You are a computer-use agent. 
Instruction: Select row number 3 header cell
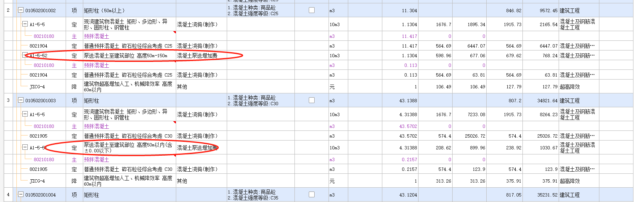pos(8,101)
